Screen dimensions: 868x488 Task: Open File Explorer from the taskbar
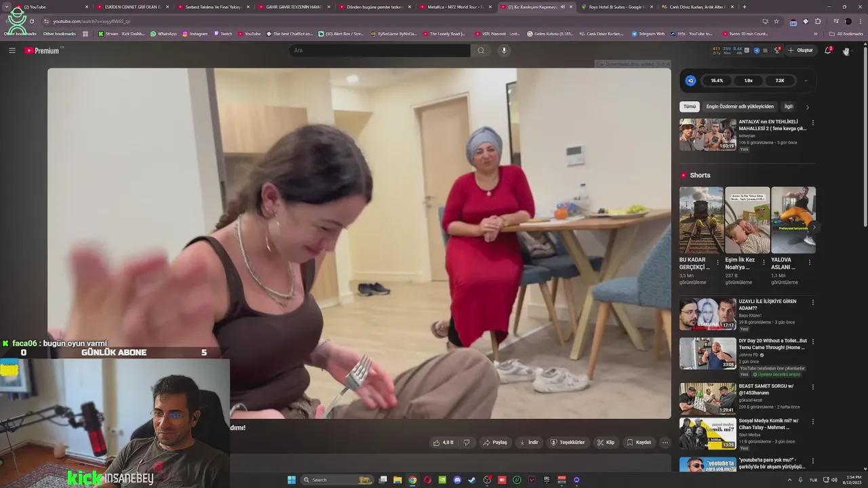click(397, 480)
